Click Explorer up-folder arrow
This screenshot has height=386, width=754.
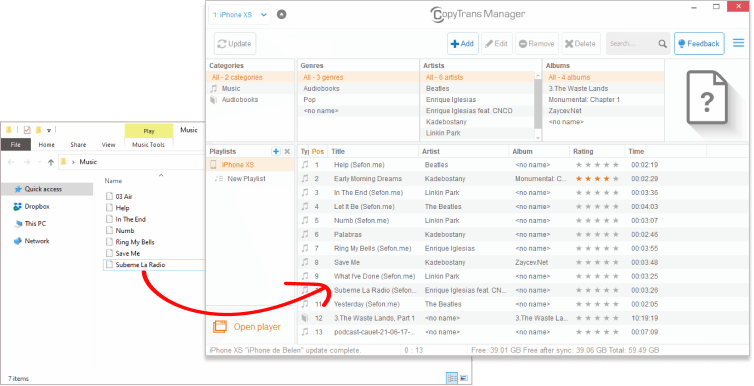click(x=50, y=162)
